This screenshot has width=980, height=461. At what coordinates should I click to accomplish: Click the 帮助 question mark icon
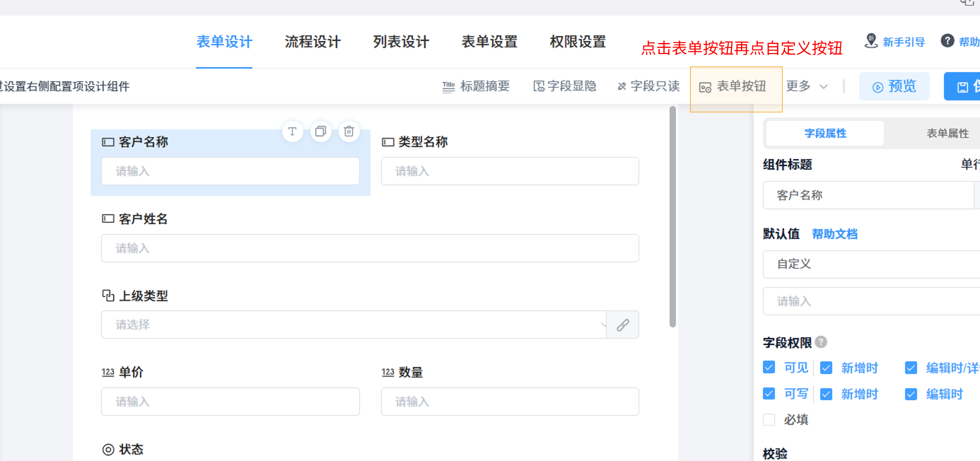[947, 41]
